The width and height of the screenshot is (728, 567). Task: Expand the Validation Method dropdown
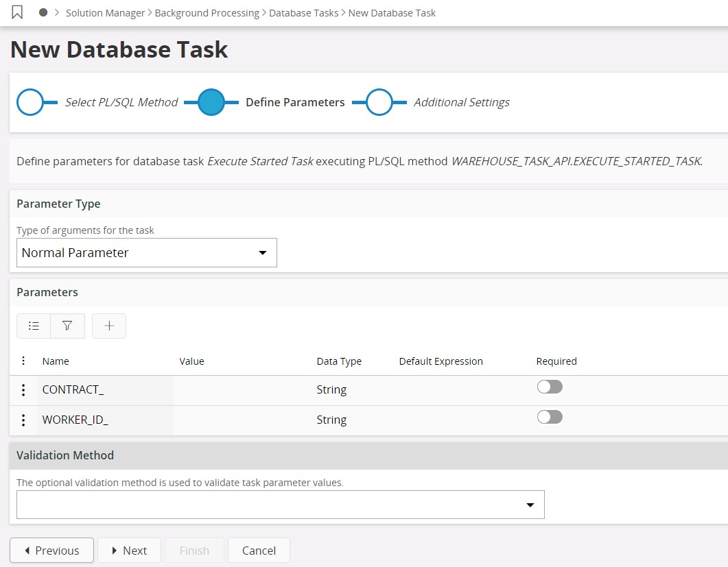point(280,505)
